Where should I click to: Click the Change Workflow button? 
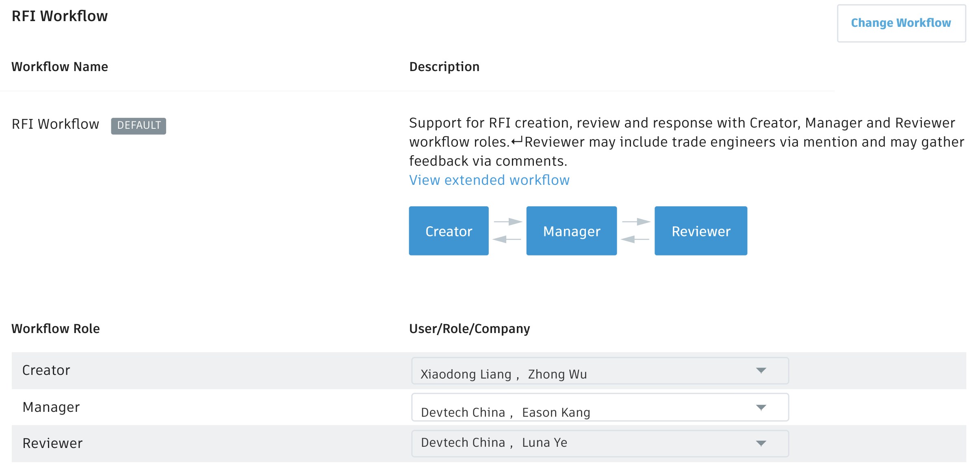[901, 23]
